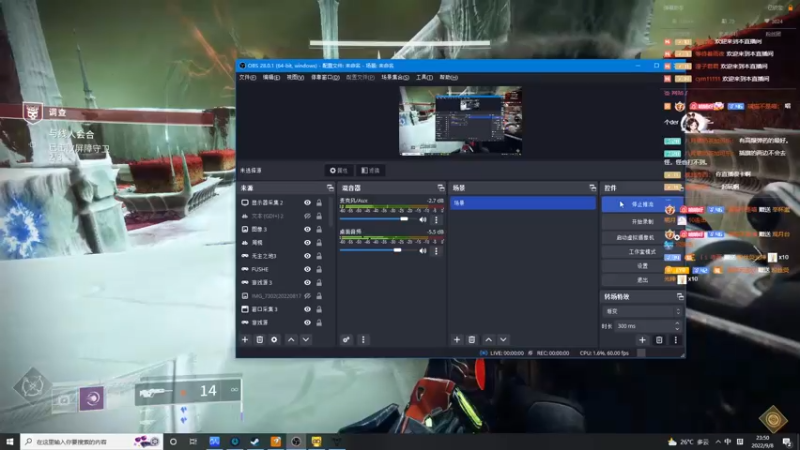
Task: Hide the 显示器采集 2 source
Action: (x=307, y=203)
